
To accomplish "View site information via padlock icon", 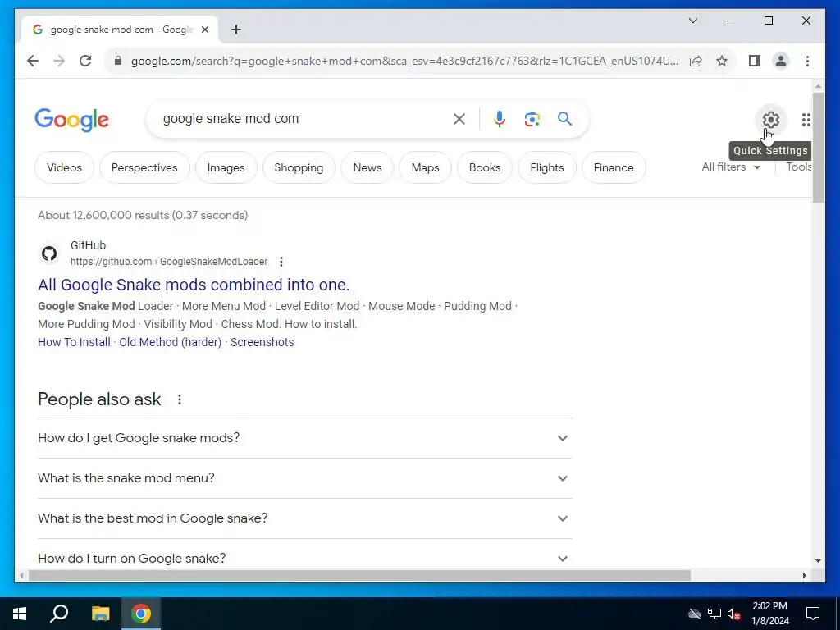I will coord(118,61).
